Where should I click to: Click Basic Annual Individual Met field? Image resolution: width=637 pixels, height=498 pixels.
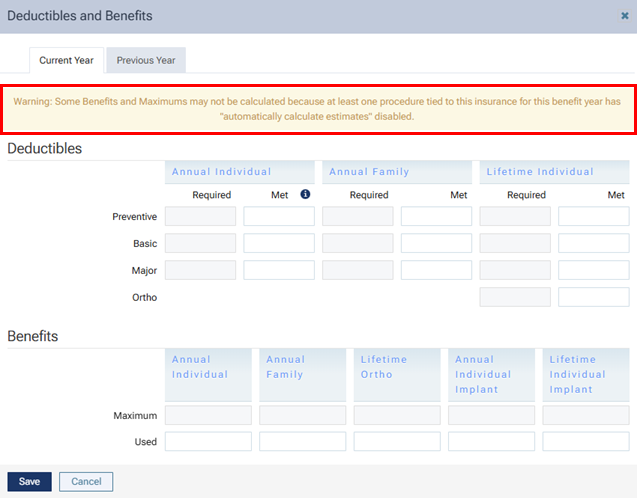tap(279, 243)
